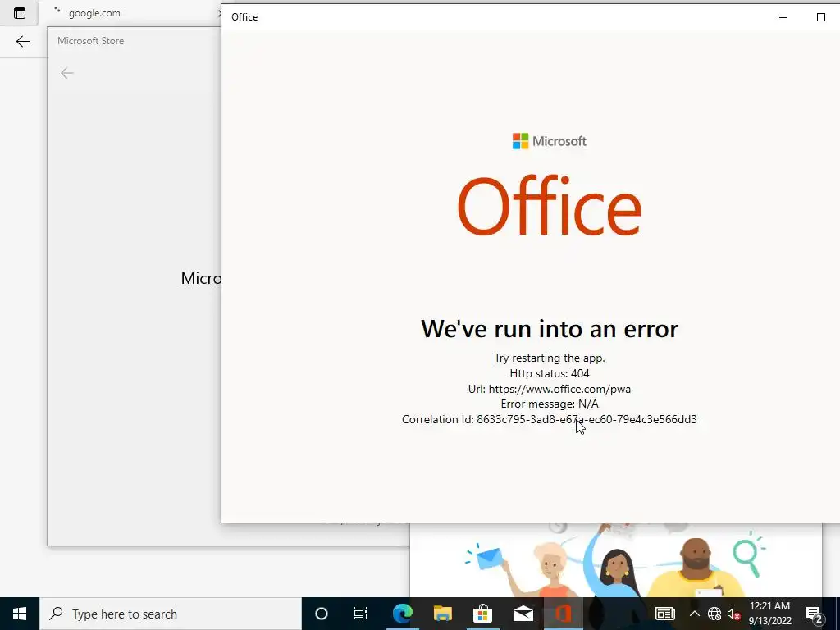The width and height of the screenshot is (840, 630).
Task: Launch Microsoft Edge from the taskbar
Action: point(402,614)
